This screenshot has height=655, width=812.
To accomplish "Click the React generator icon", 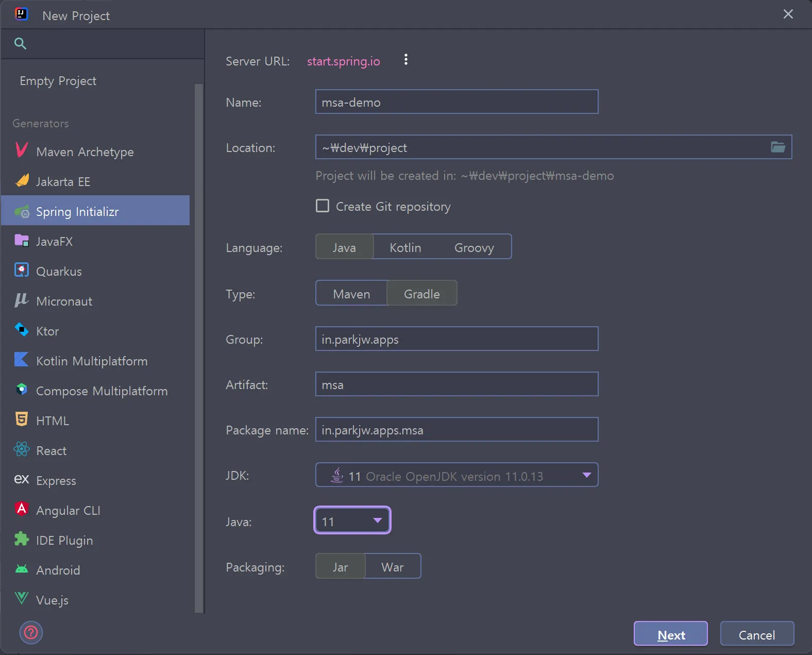I will click(22, 450).
